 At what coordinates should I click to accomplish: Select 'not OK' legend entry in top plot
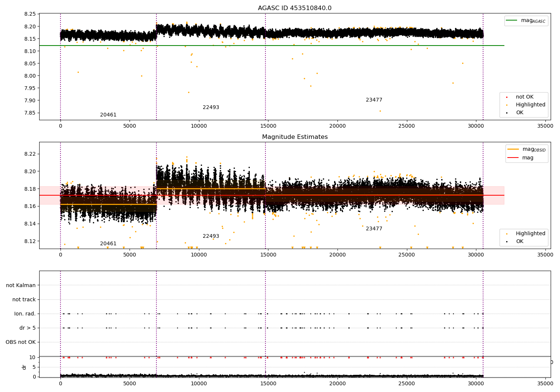[x=525, y=97]
